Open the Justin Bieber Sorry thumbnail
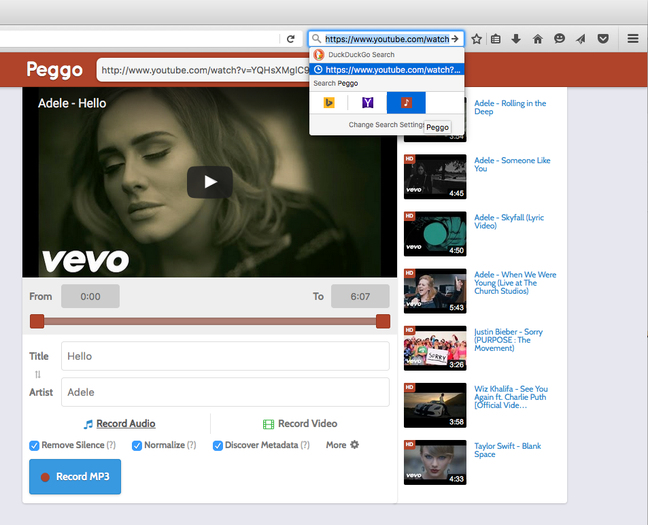This screenshot has width=648, height=525. (x=435, y=348)
